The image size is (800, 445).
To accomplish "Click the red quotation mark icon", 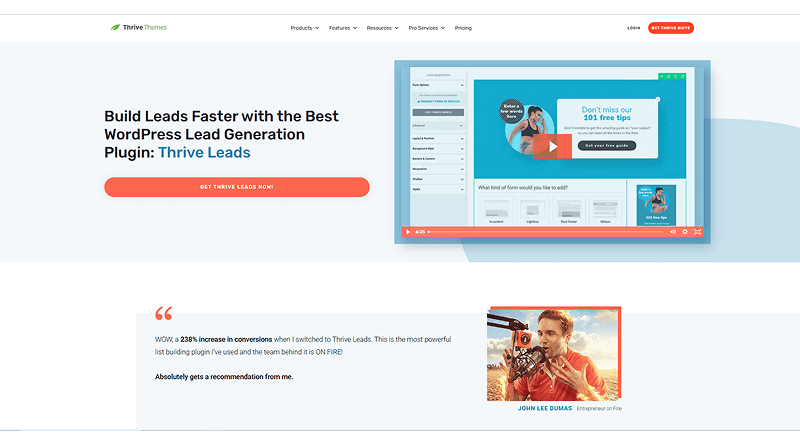I will (x=164, y=313).
